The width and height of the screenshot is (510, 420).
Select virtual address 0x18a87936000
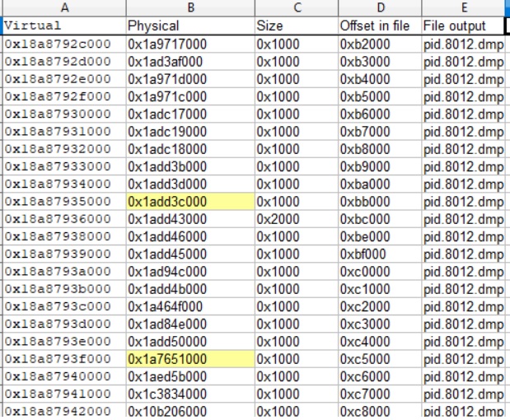(64, 219)
